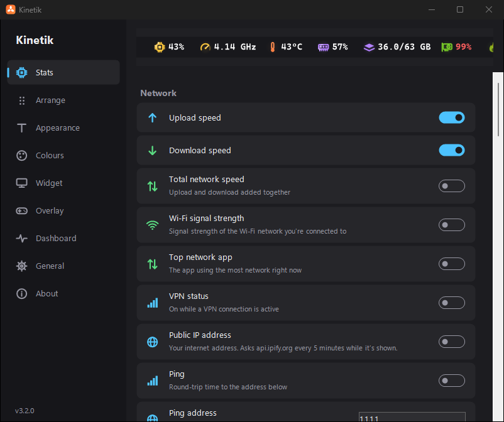Open the Dashboard page
The height and width of the screenshot is (422, 504).
click(x=63, y=238)
